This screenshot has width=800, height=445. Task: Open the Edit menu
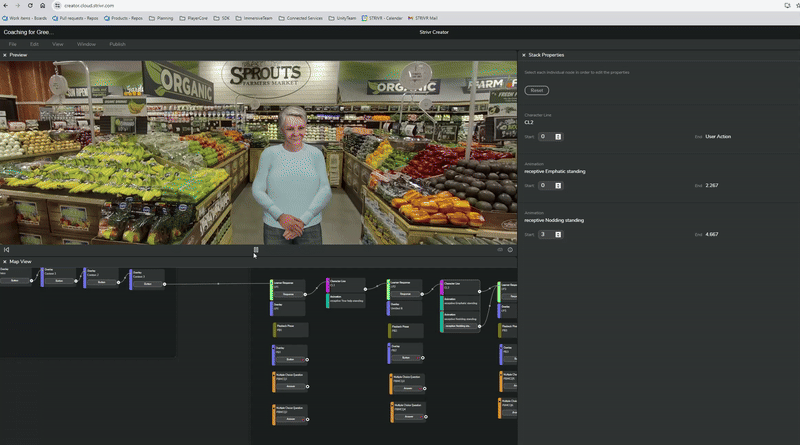pyautogui.click(x=34, y=44)
